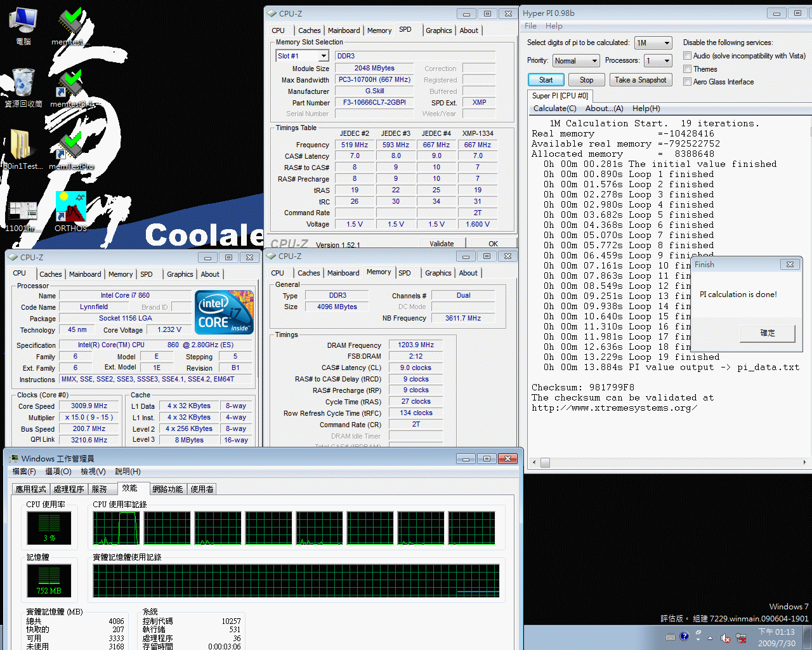Open Help menu in Hyper PI
This screenshot has width=812, height=650.
[554, 26]
